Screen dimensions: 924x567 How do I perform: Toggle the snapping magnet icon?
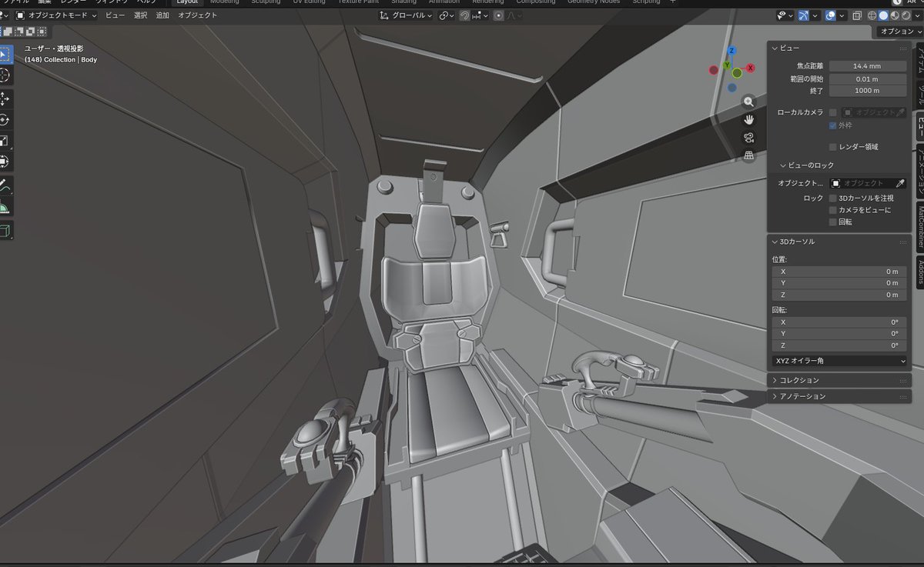(465, 15)
